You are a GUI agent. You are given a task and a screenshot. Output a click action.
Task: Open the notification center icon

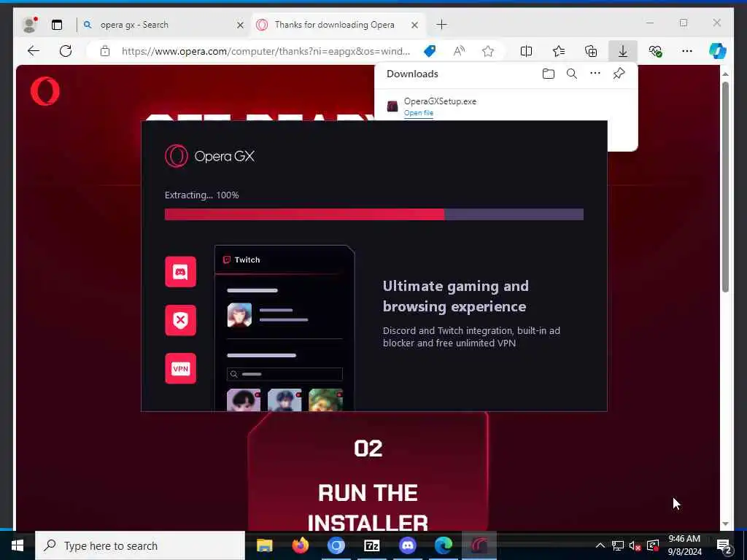pyautogui.click(x=724, y=546)
